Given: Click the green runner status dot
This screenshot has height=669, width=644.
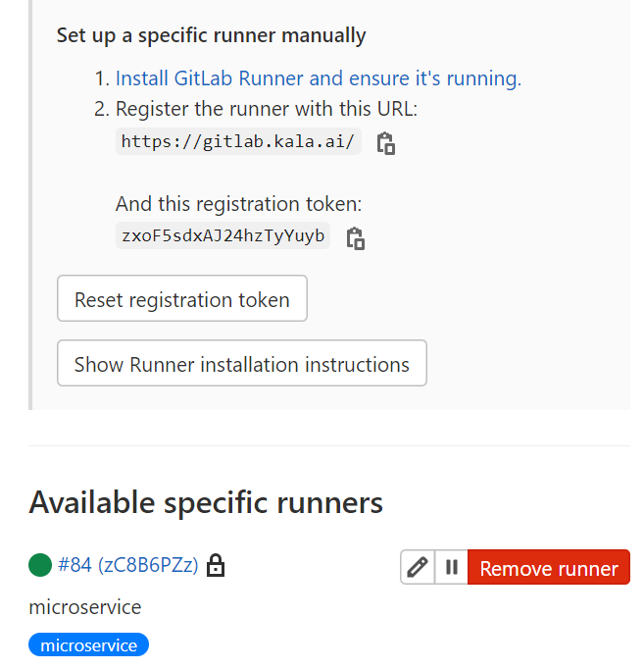Looking at the screenshot, I should pos(40,565).
